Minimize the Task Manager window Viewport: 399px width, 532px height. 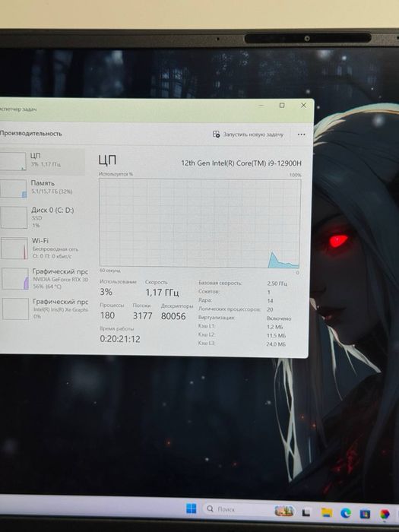click(x=261, y=106)
